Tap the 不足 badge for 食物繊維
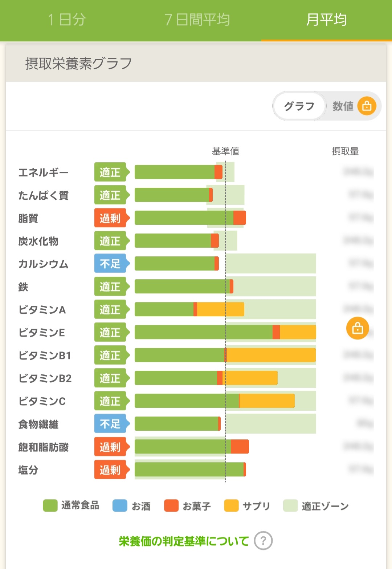 pyautogui.click(x=110, y=424)
